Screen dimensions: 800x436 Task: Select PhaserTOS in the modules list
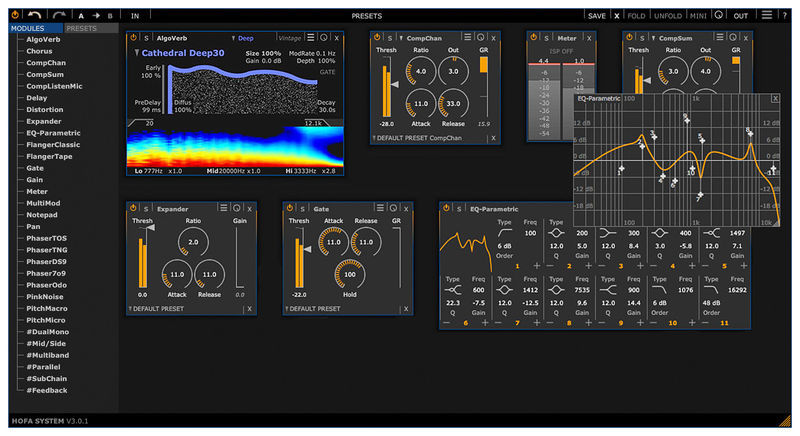(x=46, y=239)
